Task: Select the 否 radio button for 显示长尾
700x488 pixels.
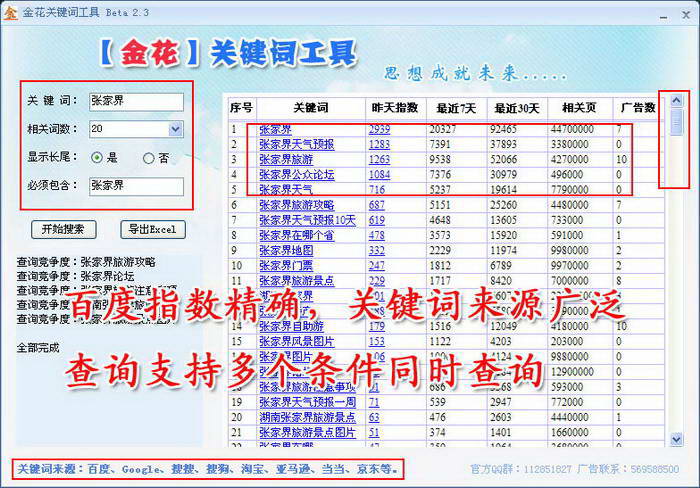Action: pos(149,157)
